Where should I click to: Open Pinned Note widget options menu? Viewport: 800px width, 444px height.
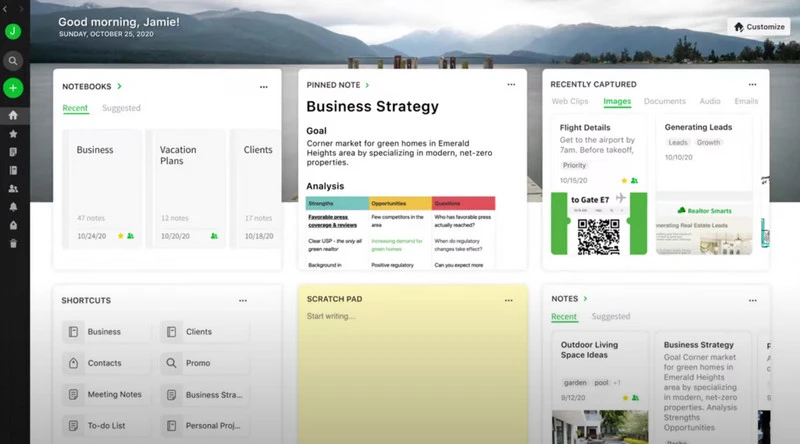point(511,85)
